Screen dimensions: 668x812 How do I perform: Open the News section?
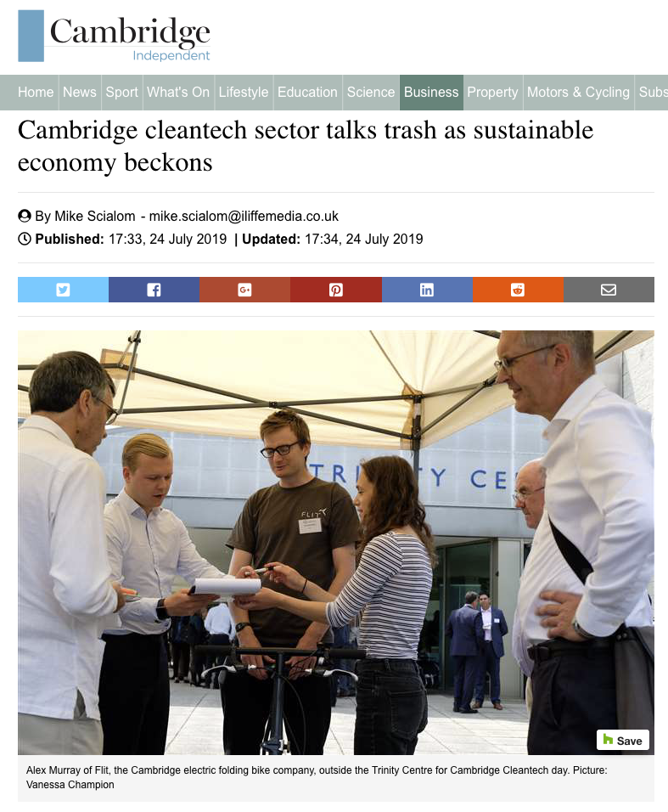tap(80, 93)
